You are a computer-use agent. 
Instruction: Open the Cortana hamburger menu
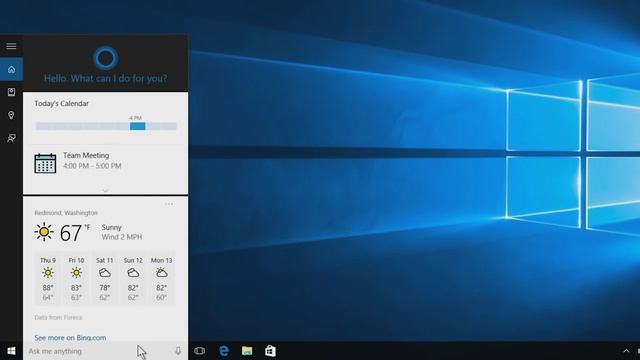pyautogui.click(x=11, y=46)
